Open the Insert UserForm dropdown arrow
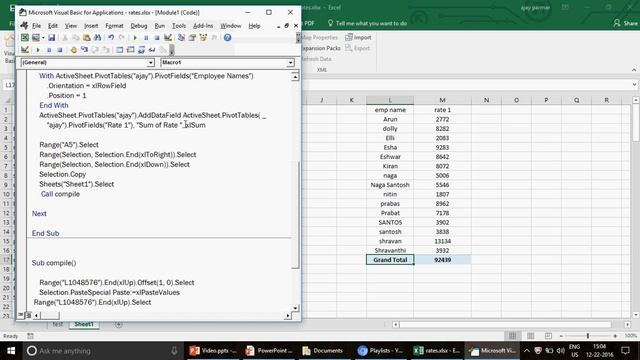The height and width of the screenshot is (360, 640). tap(43, 38)
